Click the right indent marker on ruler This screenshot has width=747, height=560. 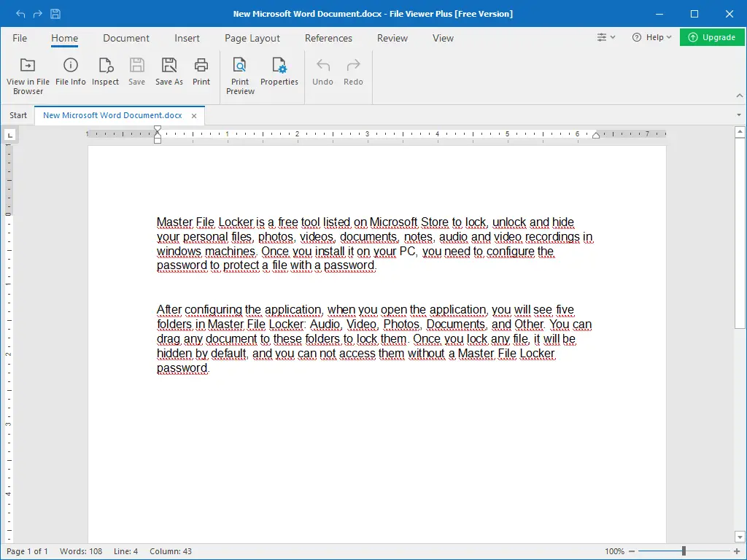pos(595,135)
